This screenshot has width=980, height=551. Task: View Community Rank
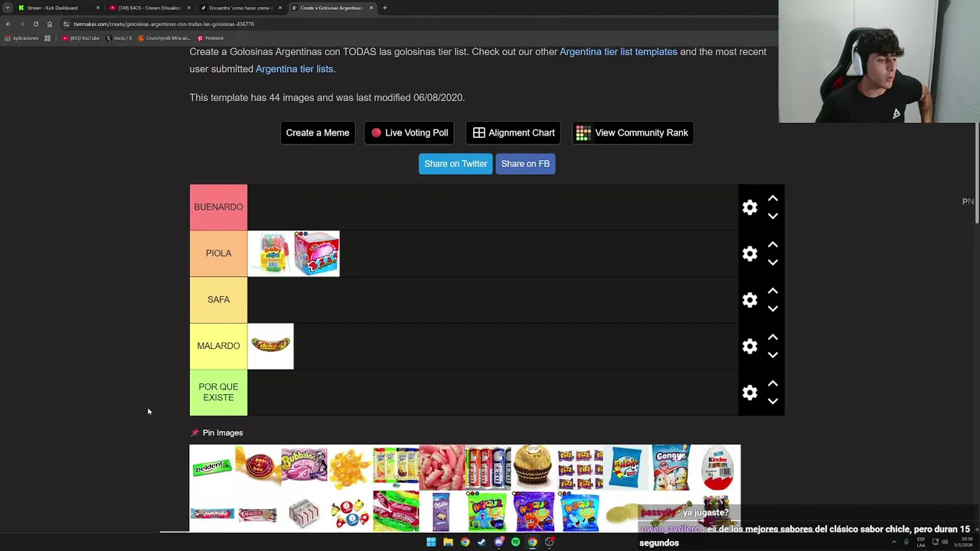click(632, 132)
